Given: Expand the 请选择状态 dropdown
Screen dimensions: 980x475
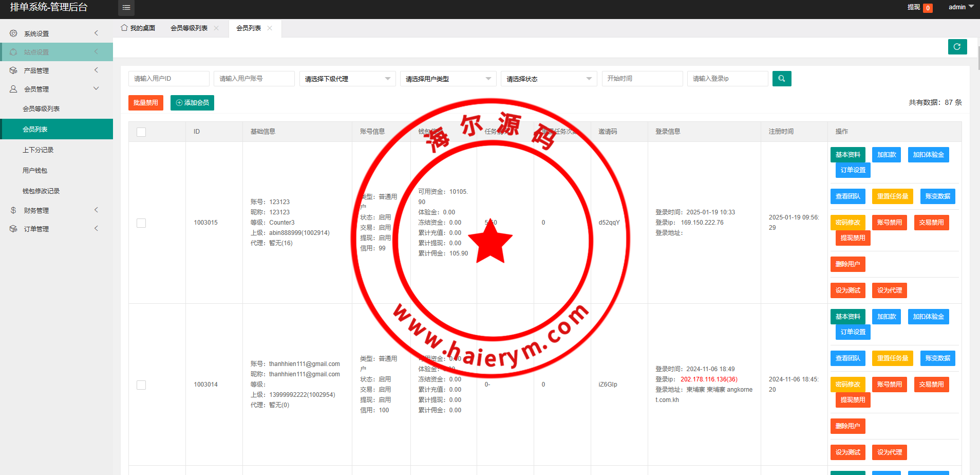Looking at the screenshot, I should tap(549, 79).
